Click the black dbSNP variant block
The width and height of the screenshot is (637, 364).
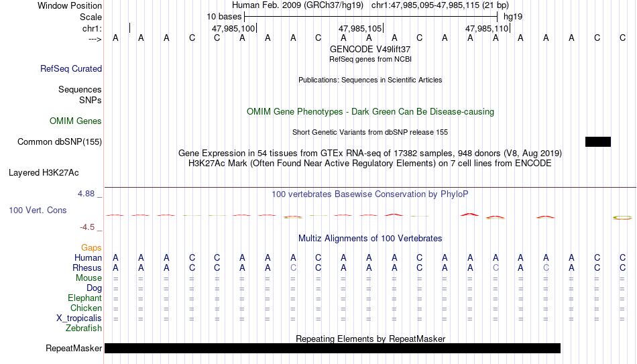[x=598, y=142]
